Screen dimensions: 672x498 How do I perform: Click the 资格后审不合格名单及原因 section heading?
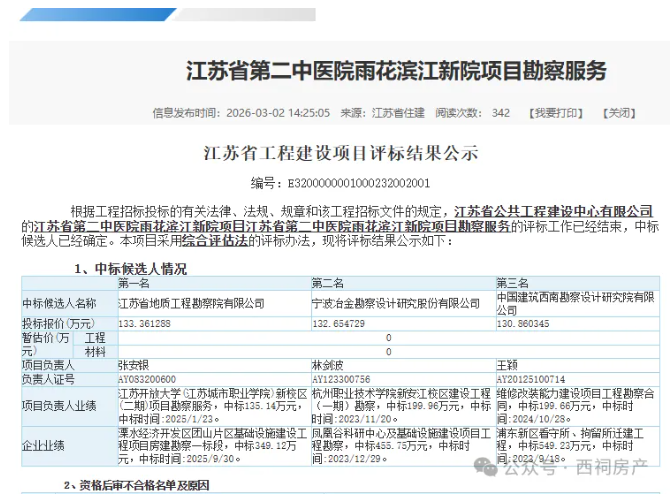click(x=135, y=485)
